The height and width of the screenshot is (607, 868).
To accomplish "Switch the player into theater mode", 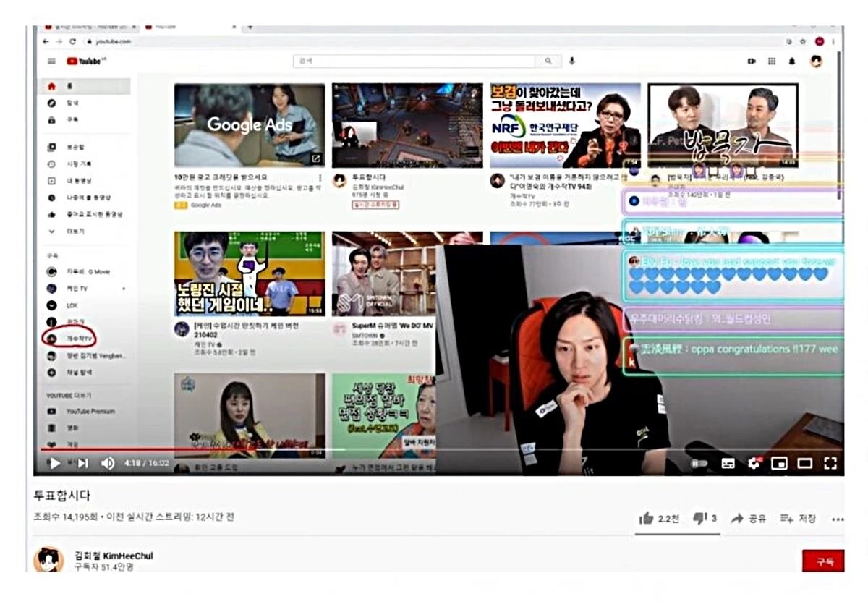I will pyautogui.click(x=805, y=464).
